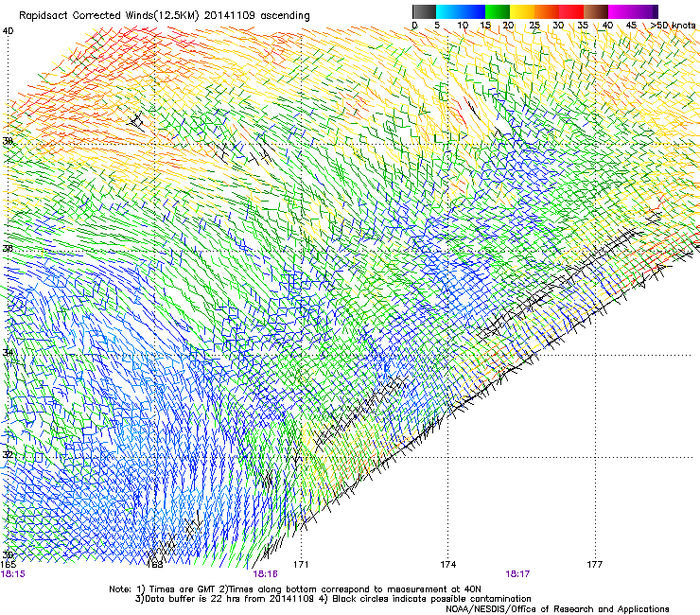
Task: Click the word 'ascending' in the title
Action: pyautogui.click(x=285, y=16)
